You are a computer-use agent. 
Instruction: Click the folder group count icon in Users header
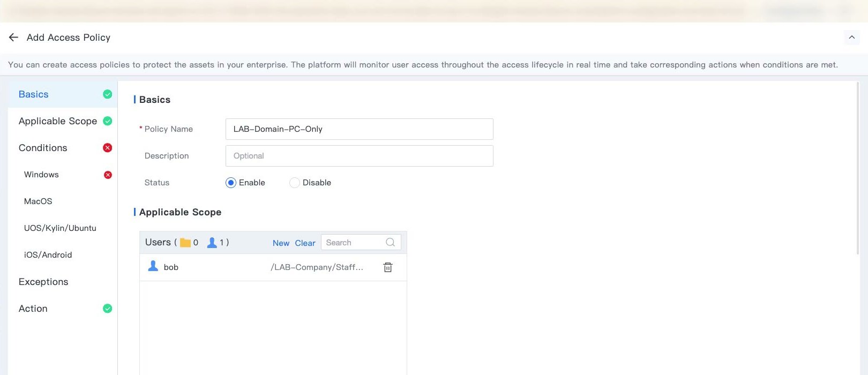[x=185, y=243]
